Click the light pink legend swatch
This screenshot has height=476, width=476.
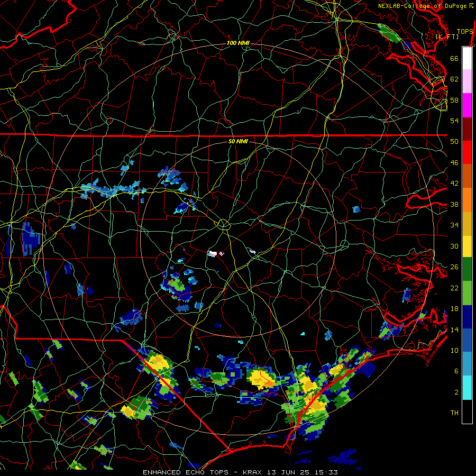click(x=467, y=81)
